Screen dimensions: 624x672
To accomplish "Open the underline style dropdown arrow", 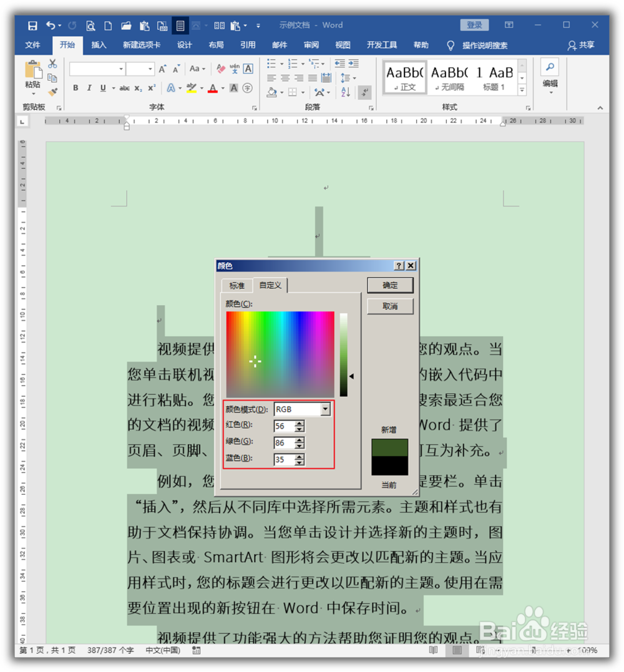I will (112, 88).
